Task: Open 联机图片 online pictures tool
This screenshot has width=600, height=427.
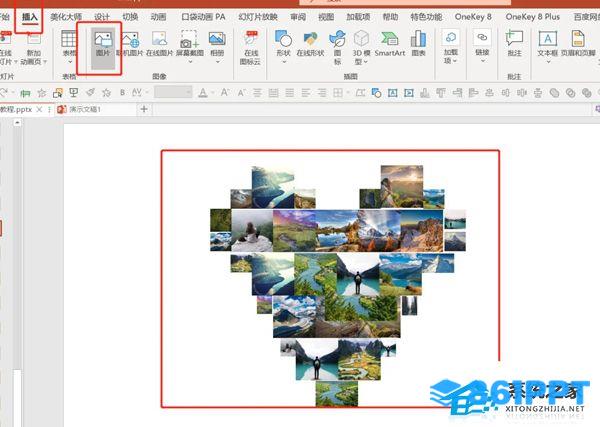Action: 130,44
